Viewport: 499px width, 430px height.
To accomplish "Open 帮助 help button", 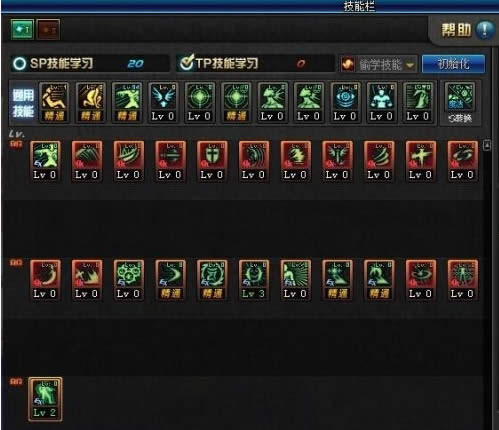I will pos(467,30).
